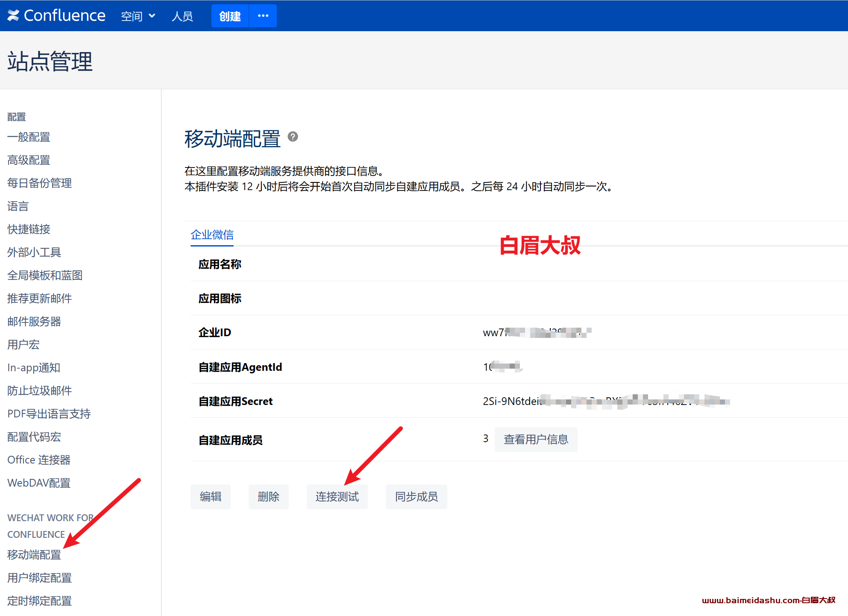Open 全局模板和蓝图 link
The width and height of the screenshot is (848, 616).
[x=45, y=276]
